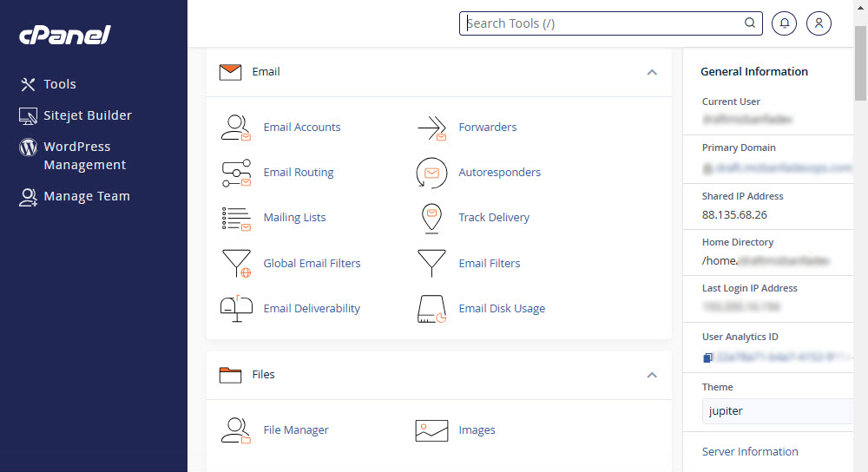Open the Email Deliverability link
Image resolution: width=868 pixels, height=472 pixels.
pyautogui.click(x=312, y=309)
